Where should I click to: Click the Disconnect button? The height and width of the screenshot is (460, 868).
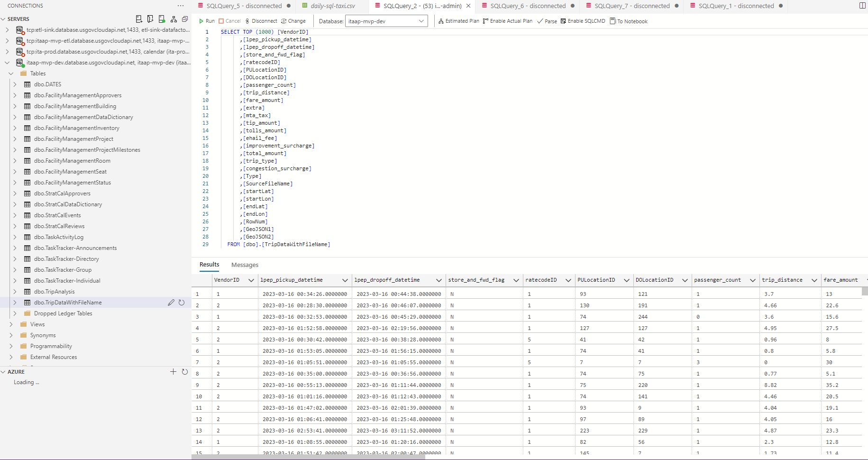click(x=261, y=21)
